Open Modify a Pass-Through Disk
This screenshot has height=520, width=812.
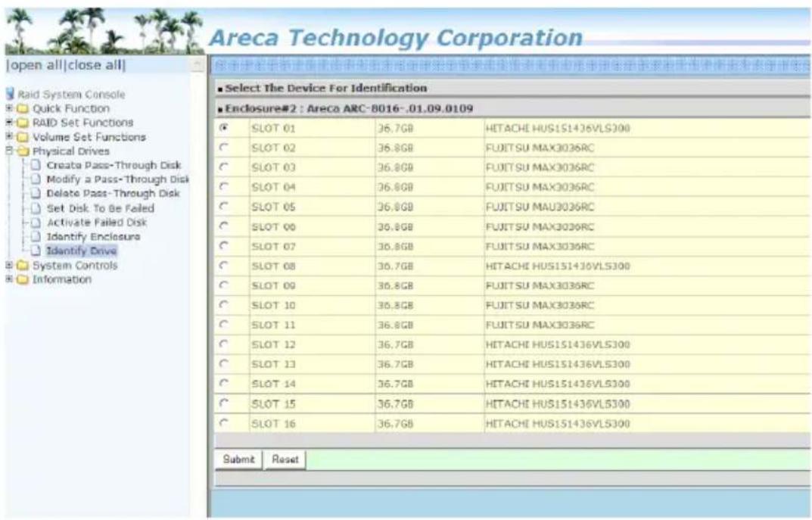117,179
